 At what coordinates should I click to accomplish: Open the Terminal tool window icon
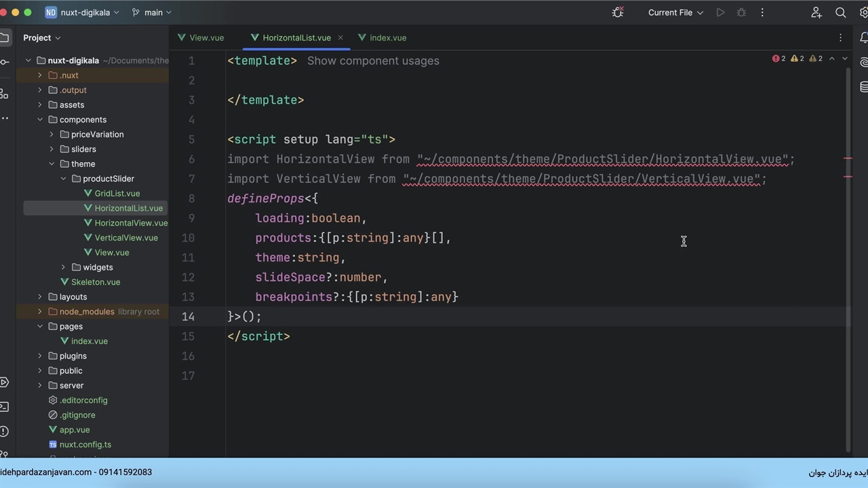tap(4, 407)
